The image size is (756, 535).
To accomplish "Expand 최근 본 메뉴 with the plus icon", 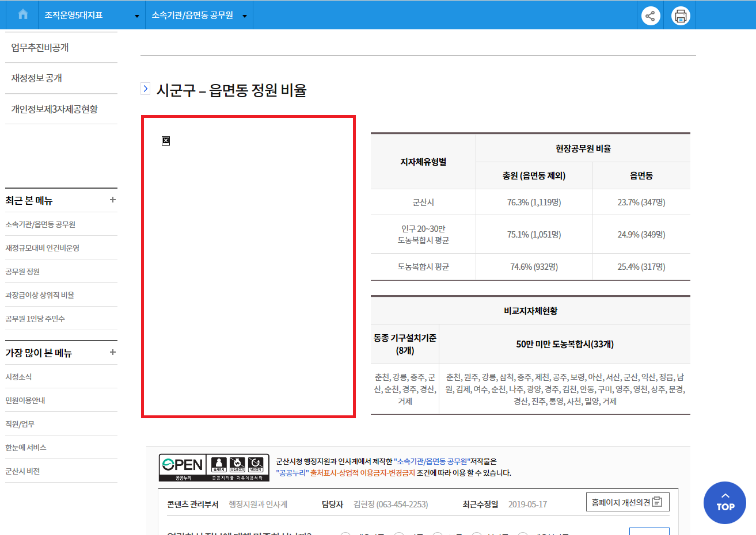I will click(113, 200).
